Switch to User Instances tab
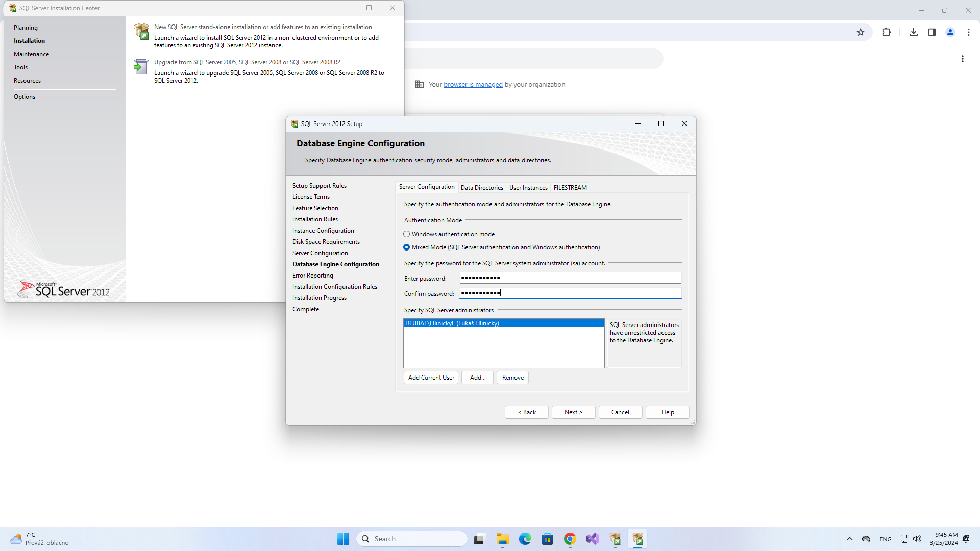 [528, 186]
